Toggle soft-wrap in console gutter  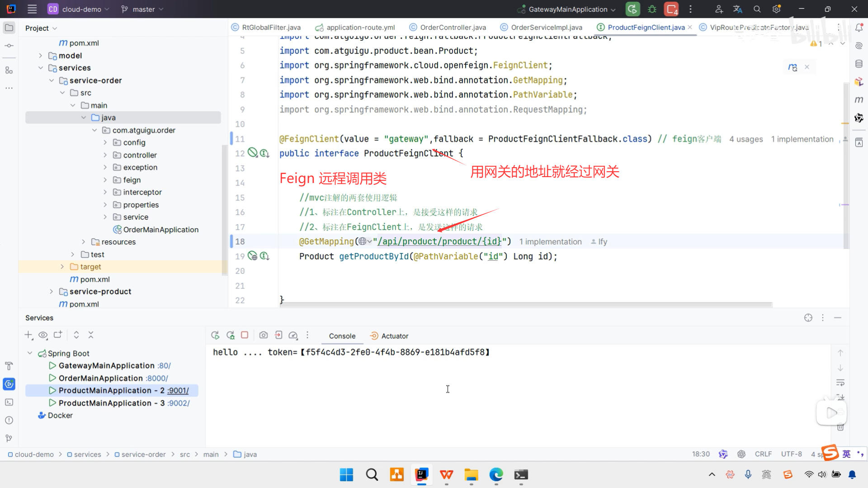tap(840, 383)
